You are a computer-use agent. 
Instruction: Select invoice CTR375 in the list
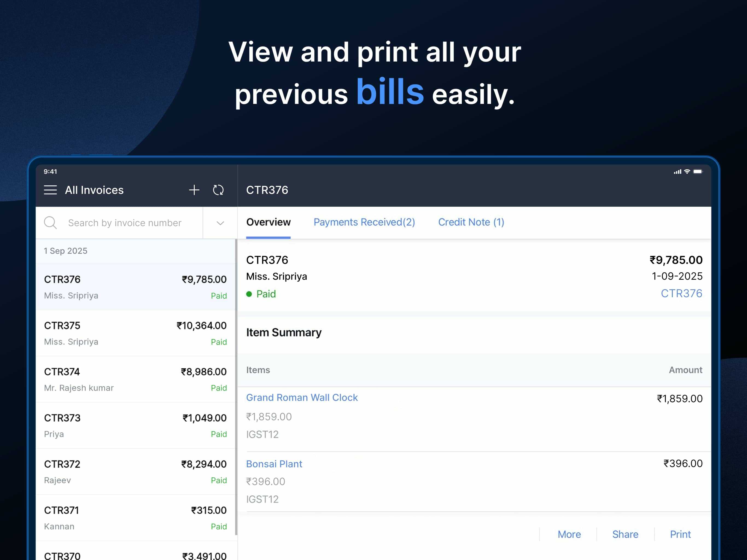point(135,333)
